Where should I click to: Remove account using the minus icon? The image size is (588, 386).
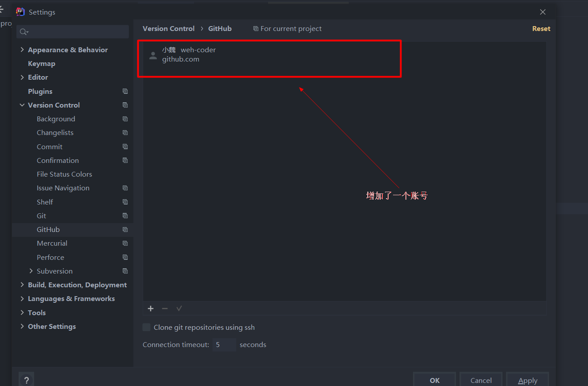[165, 309]
